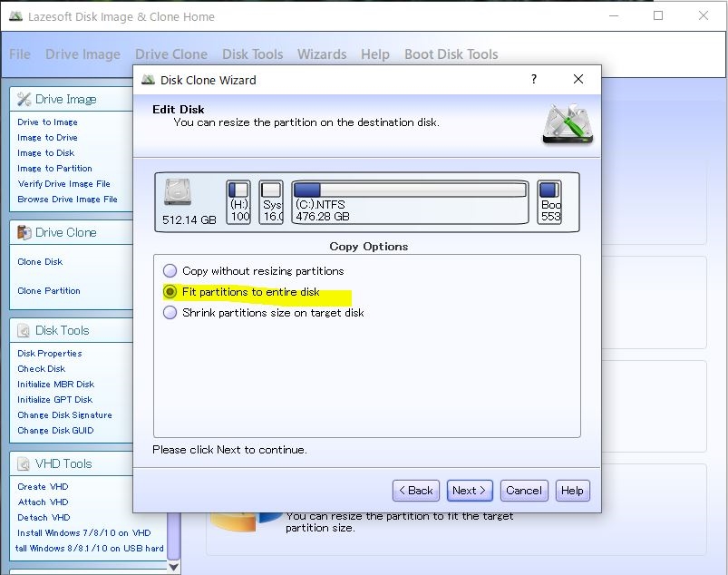Click sidebar scrollbar down arrow
The width and height of the screenshot is (728, 575).
(174, 567)
